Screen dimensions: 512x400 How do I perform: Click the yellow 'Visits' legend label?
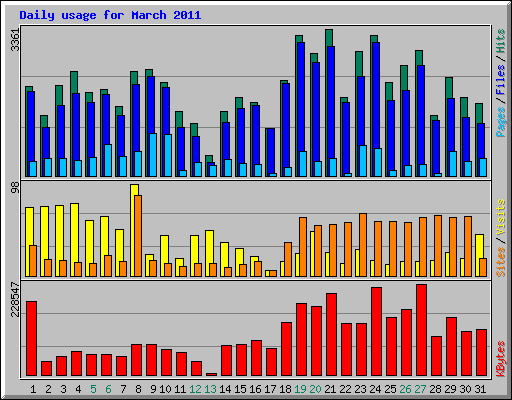coord(501,217)
